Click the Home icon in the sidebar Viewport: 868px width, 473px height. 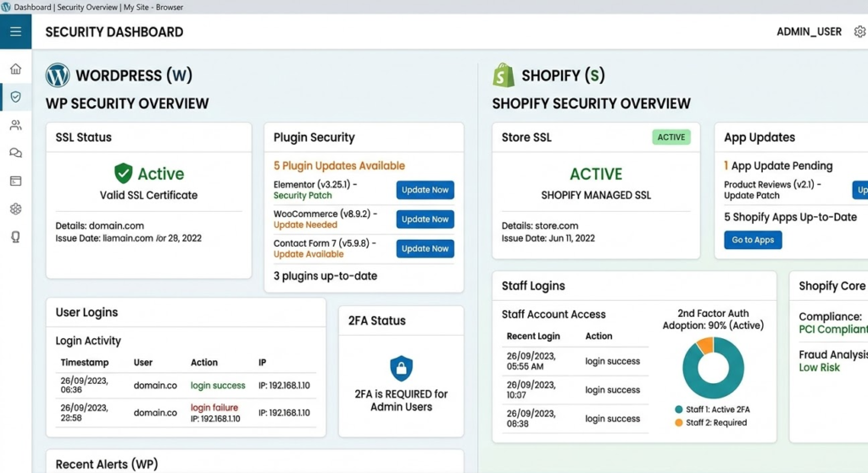(x=15, y=70)
